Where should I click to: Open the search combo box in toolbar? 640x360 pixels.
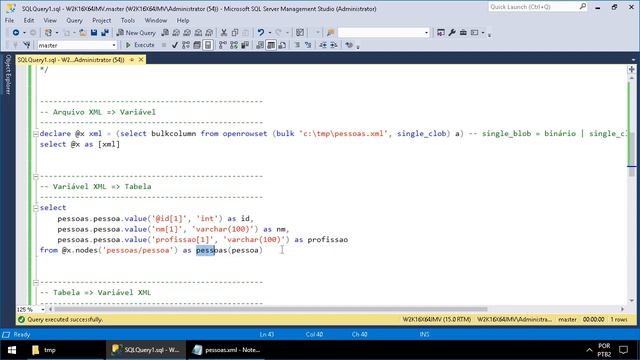384,33
